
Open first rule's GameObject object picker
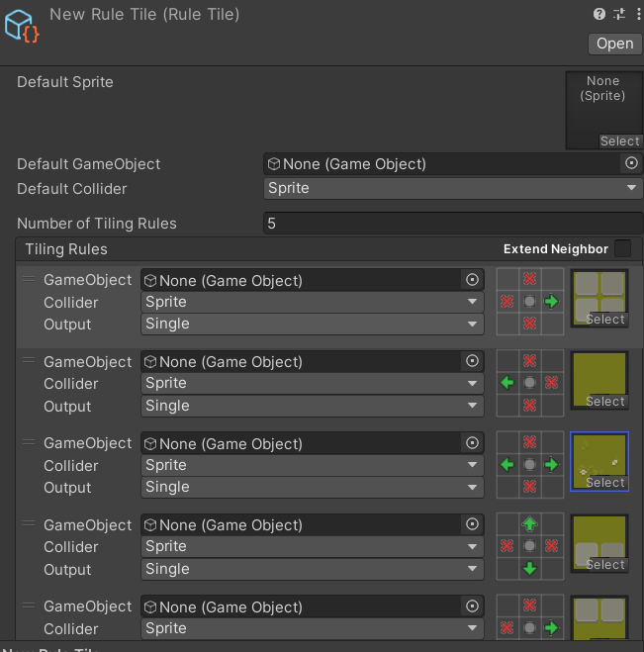472,280
